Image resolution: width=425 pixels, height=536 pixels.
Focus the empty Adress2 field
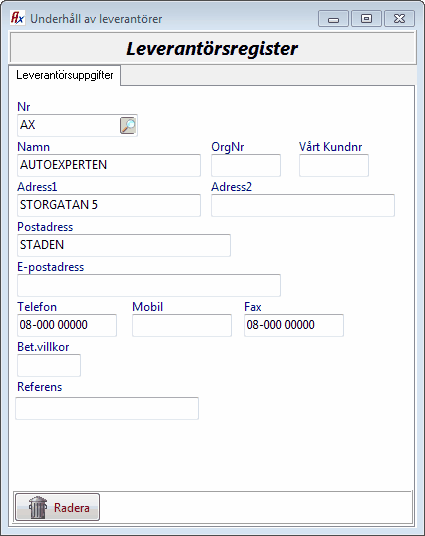[303, 205]
